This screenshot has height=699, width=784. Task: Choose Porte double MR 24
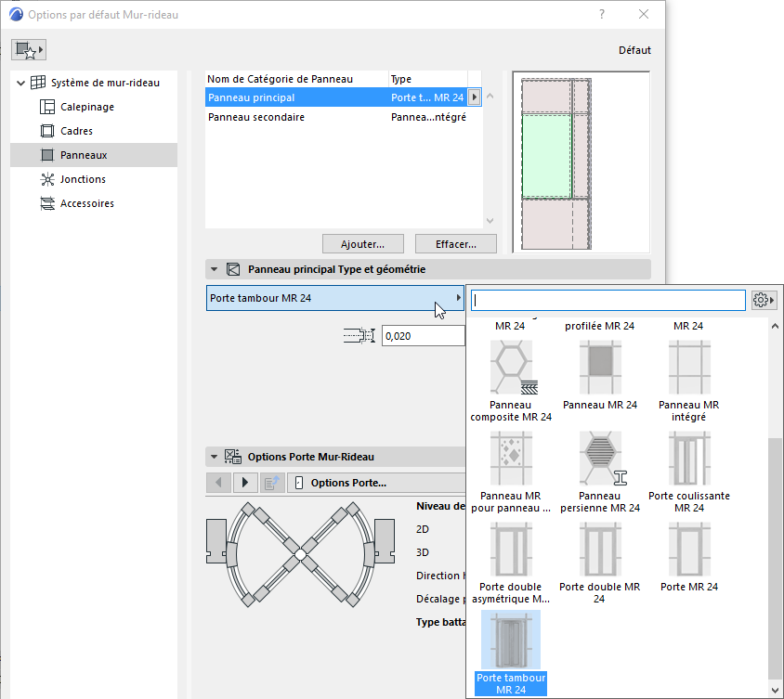pos(600,563)
